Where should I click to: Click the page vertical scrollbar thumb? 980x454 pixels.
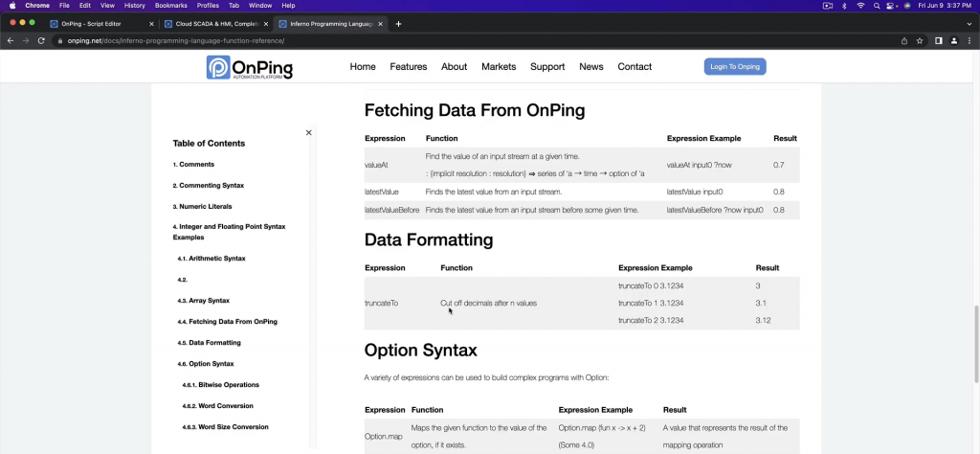click(976, 344)
